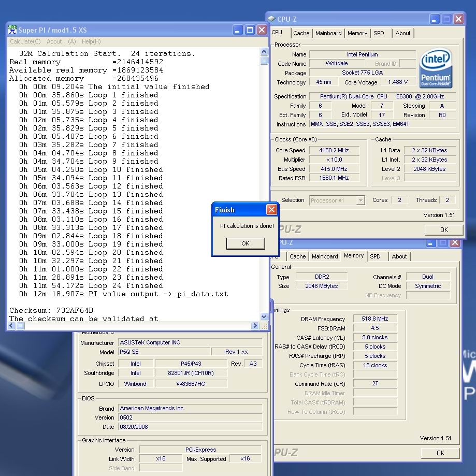Click the Super PI app icon in title bar

(x=12, y=30)
